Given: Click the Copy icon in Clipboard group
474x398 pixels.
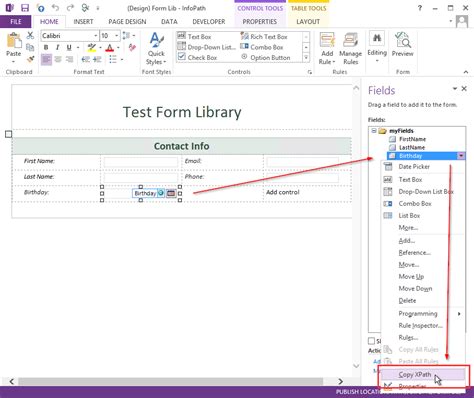Looking at the screenshot, I should click(30, 47).
